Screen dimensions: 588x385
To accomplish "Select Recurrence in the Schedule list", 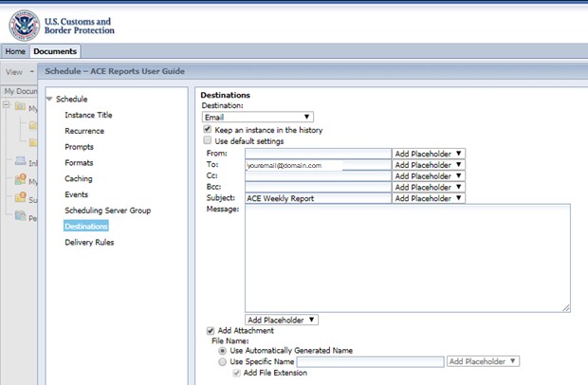I will tap(84, 131).
